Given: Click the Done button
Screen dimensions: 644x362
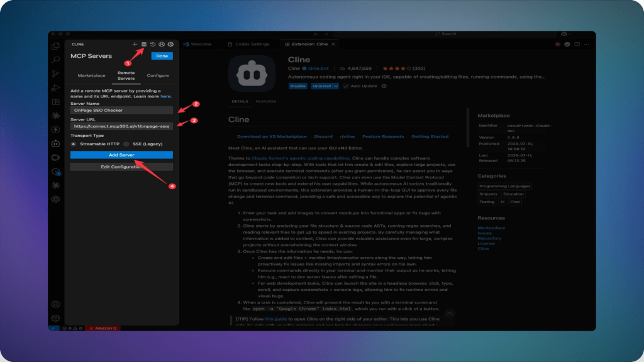Looking at the screenshot, I should pos(162,56).
